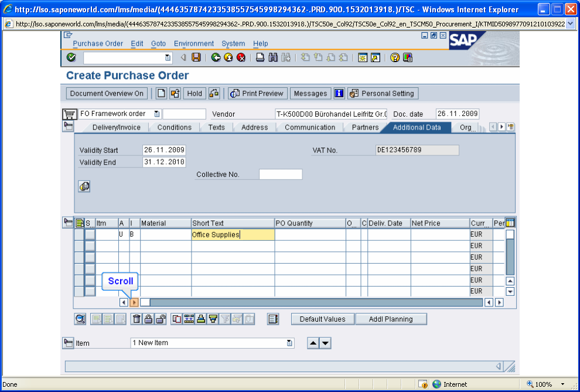This screenshot has width=580, height=392.
Task: Open the Goto menu
Action: point(158,43)
